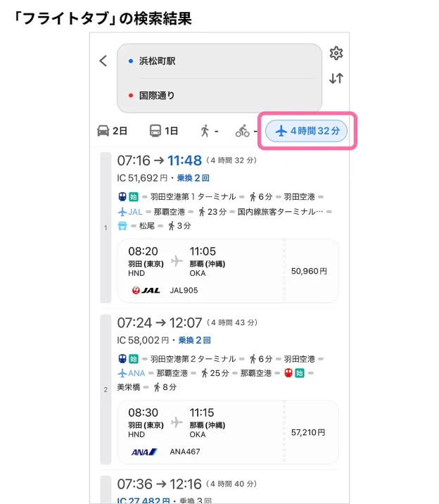Swap origin and destination arrows
Image resolution: width=439 pixels, height=504 pixels.
click(x=336, y=79)
